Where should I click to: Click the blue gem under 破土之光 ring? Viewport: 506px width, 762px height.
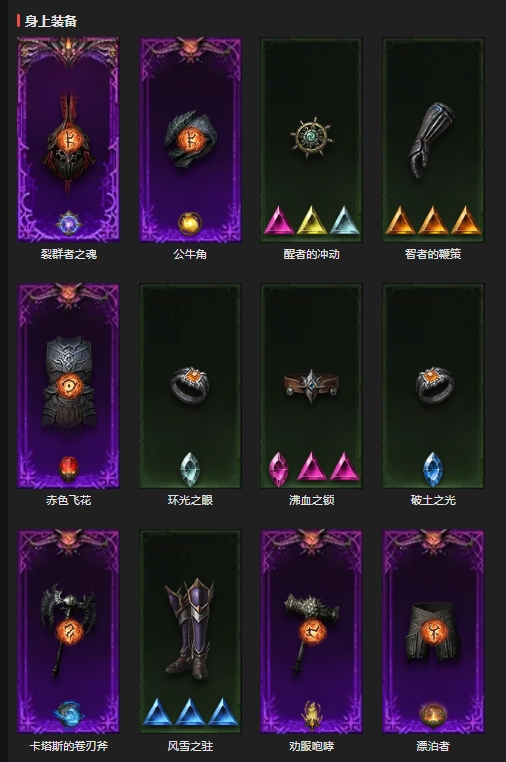[x=433, y=469]
